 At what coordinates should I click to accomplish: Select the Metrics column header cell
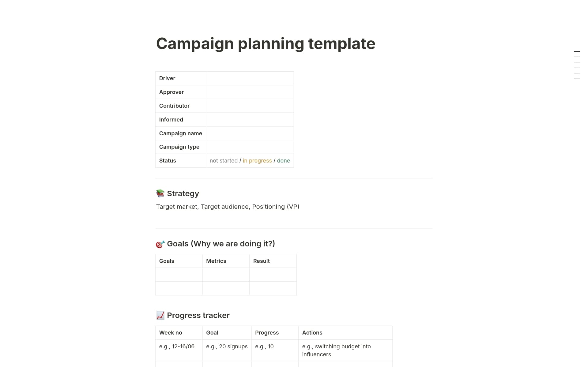[226, 261]
